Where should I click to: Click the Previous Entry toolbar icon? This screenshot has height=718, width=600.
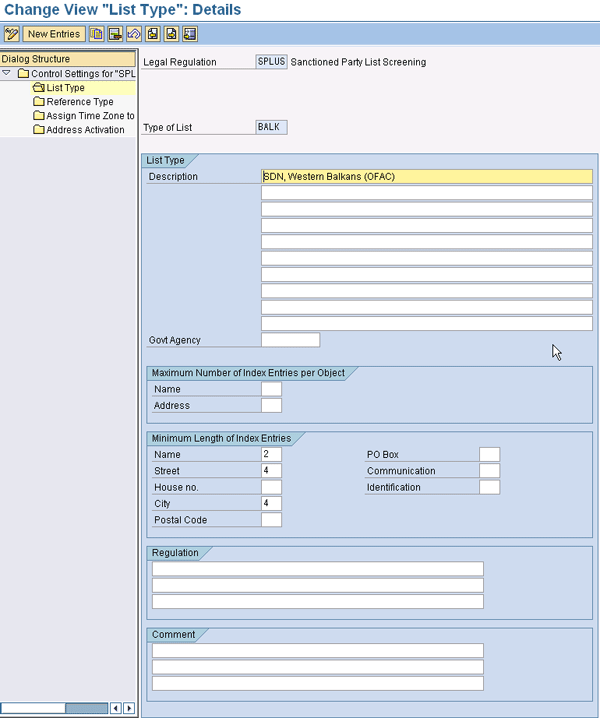pyautogui.click(x=153, y=34)
